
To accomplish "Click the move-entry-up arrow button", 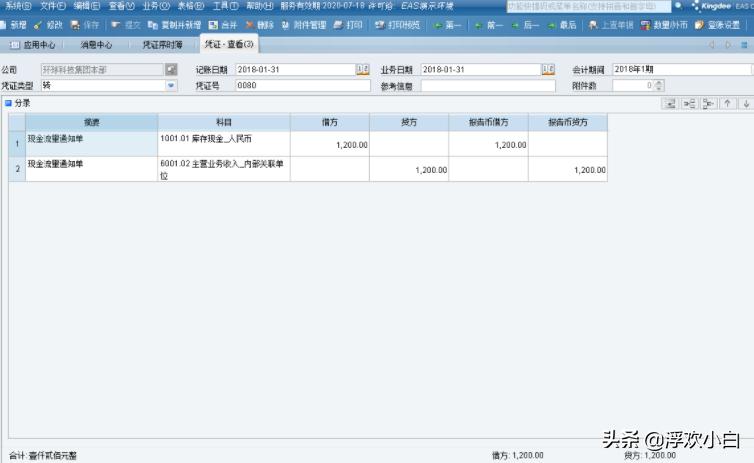I will [x=728, y=103].
